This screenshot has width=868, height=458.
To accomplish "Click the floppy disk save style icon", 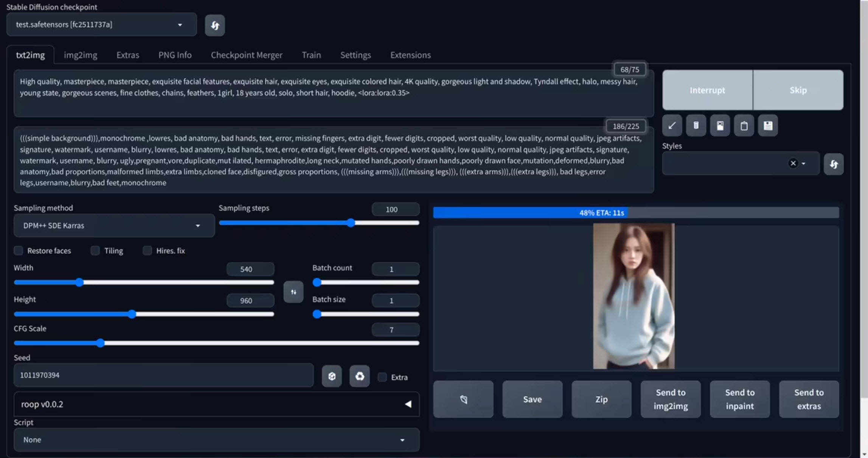I will pyautogui.click(x=768, y=126).
